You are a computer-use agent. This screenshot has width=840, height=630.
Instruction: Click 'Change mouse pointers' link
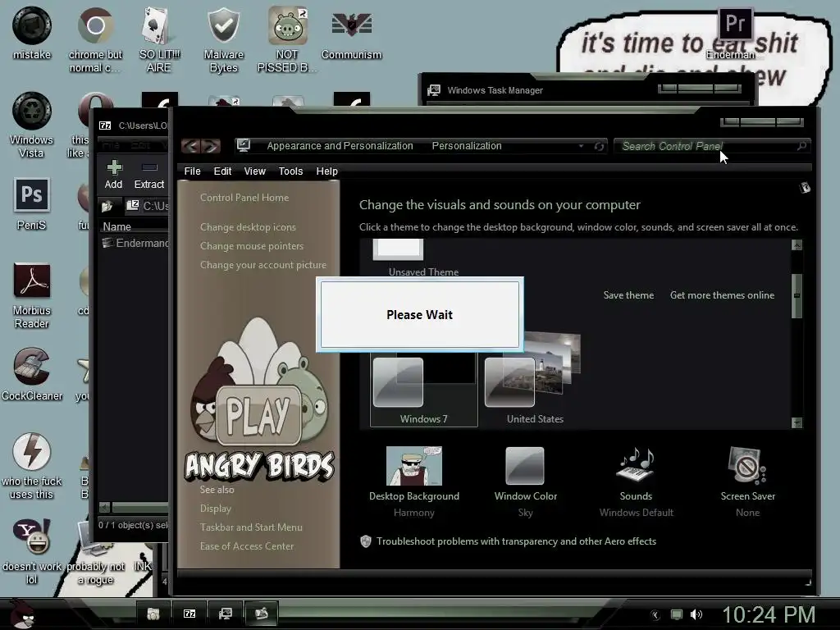[x=252, y=246]
